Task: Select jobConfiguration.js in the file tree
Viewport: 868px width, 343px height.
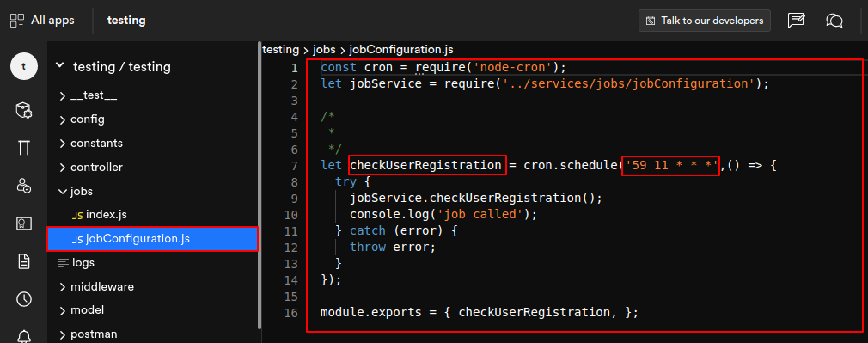Action: (x=153, y=239)
